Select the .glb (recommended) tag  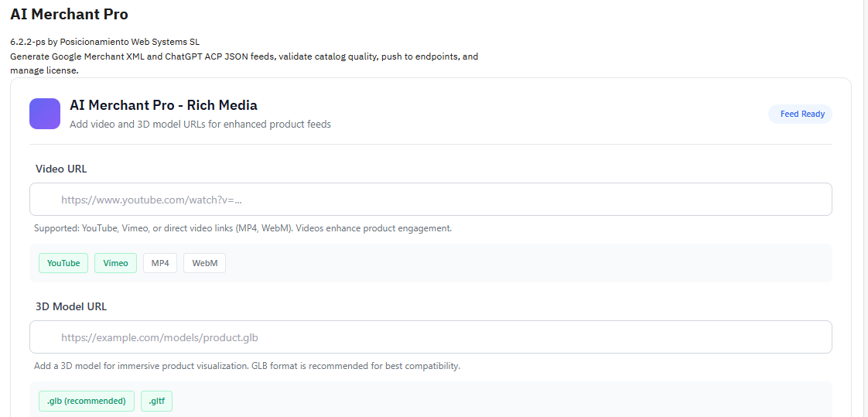pyautogui.click(x=87, y=401)
